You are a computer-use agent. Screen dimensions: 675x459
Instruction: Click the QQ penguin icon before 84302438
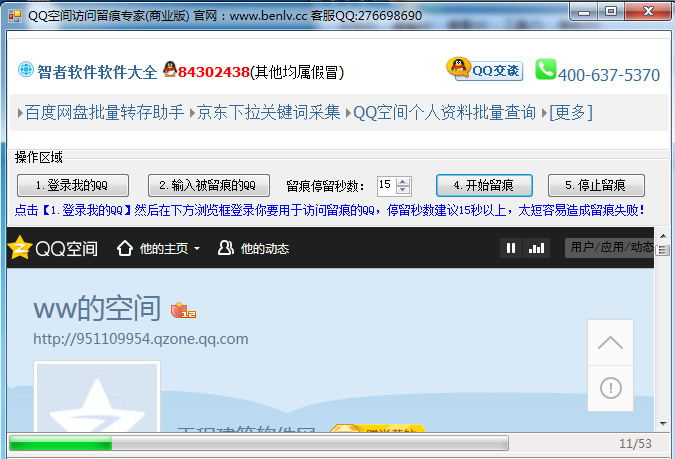pyautogui.click(x=170, y=70)
